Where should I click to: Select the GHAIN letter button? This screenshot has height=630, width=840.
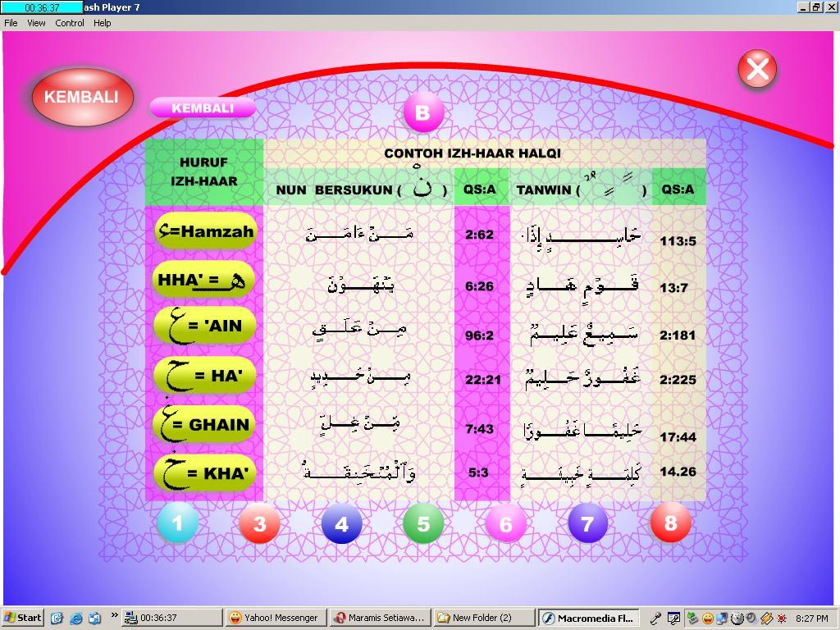click(x=203, y=423)
